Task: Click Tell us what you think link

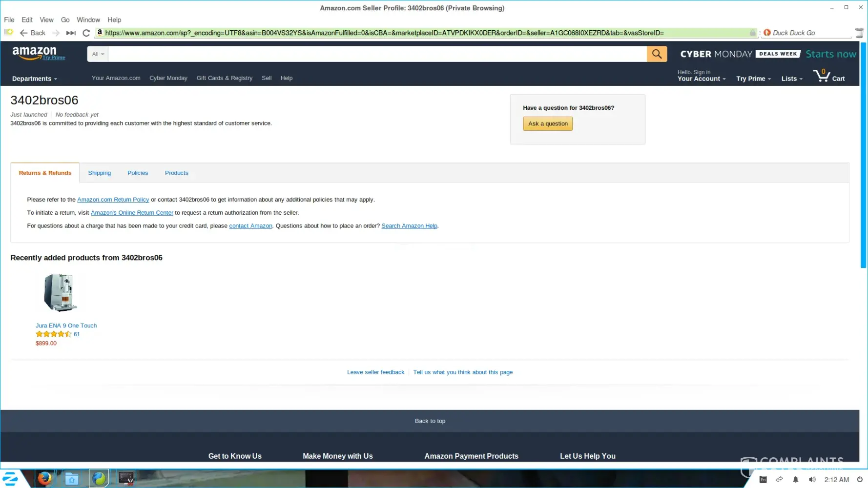Action: 463,372
